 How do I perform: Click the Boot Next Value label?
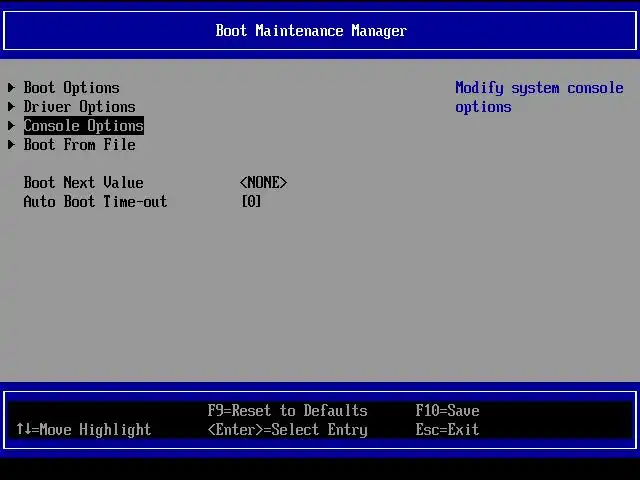tap(83, 182)
